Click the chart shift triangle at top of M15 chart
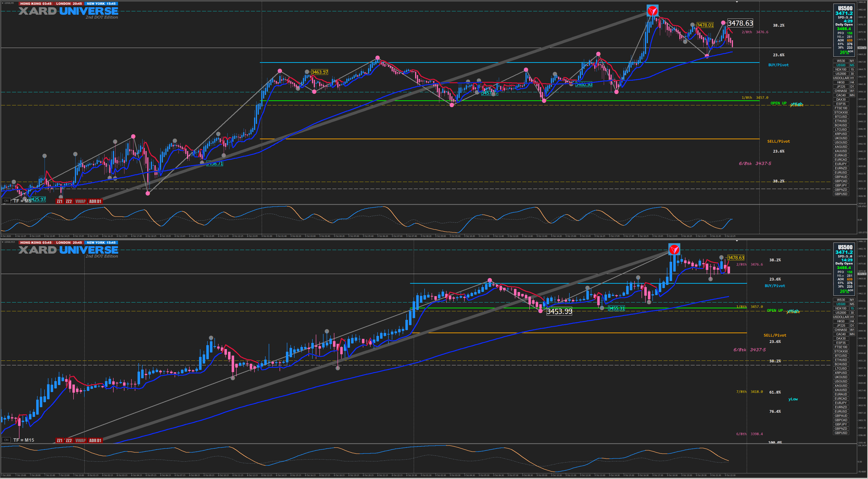The image size is (868, 479). coord(737,241)
